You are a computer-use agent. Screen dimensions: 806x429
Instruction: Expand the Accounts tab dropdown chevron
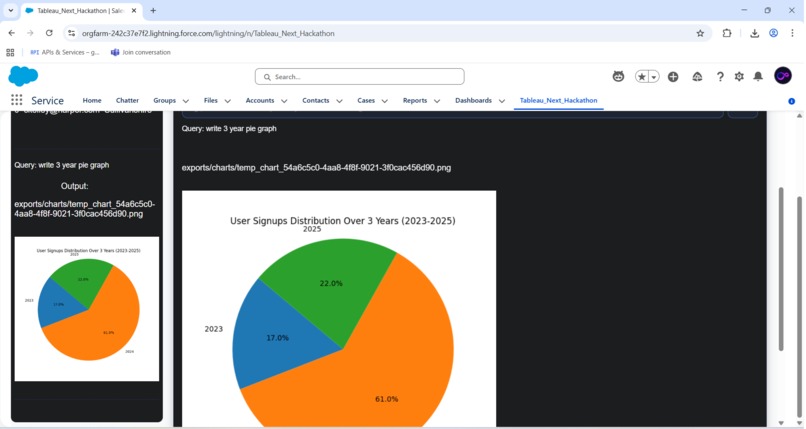[284, 101]
